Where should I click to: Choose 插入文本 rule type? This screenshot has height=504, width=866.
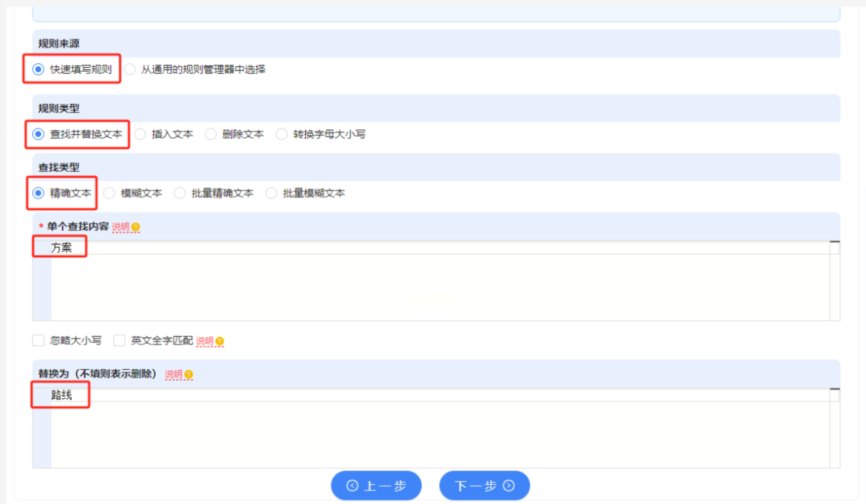[x=140, y=134]
